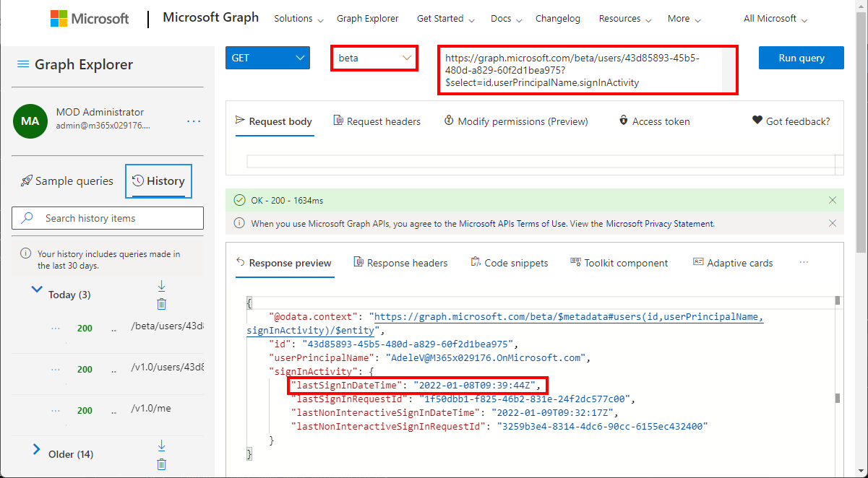Viewport: 868px width, 478px height.
Task: Open the GET method dropdown
Action: coord(267,58)
